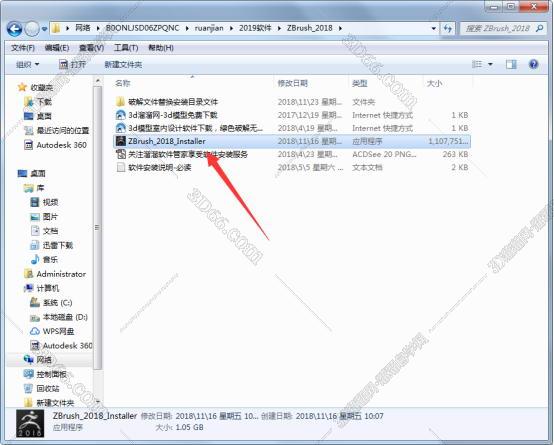Open the 工具(T) menu
Image resolution: width=554 pixels, height=445 pixels.
[126, 48]
